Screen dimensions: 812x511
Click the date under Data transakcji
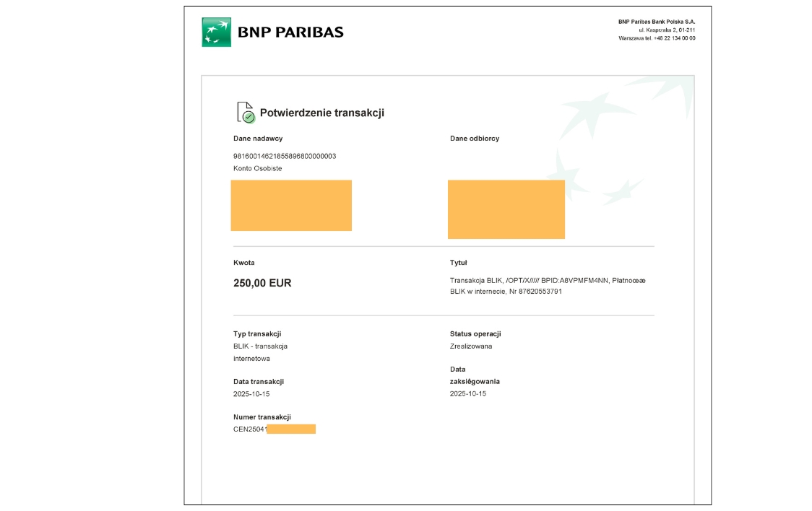pyautogui.click(x=251, y=394)
